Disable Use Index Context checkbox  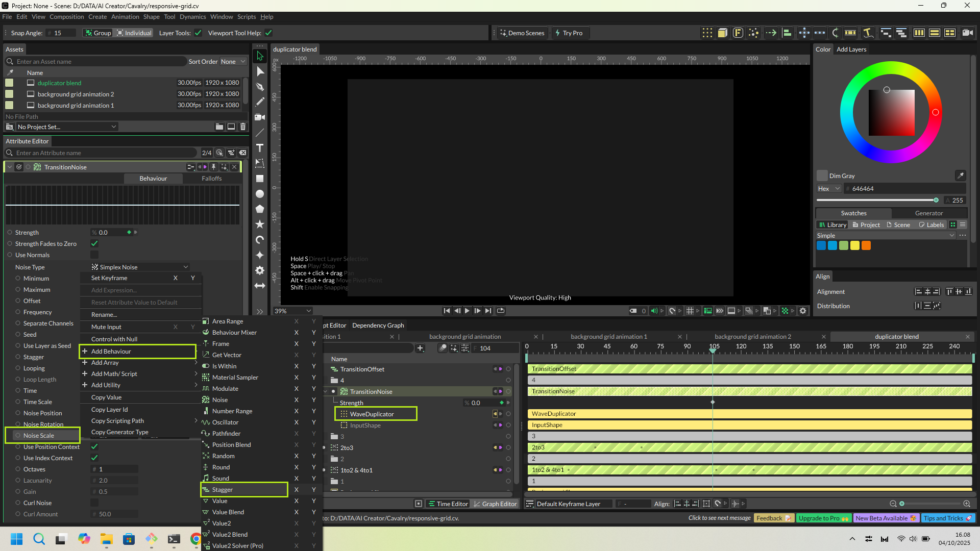[x=94, y=458]
